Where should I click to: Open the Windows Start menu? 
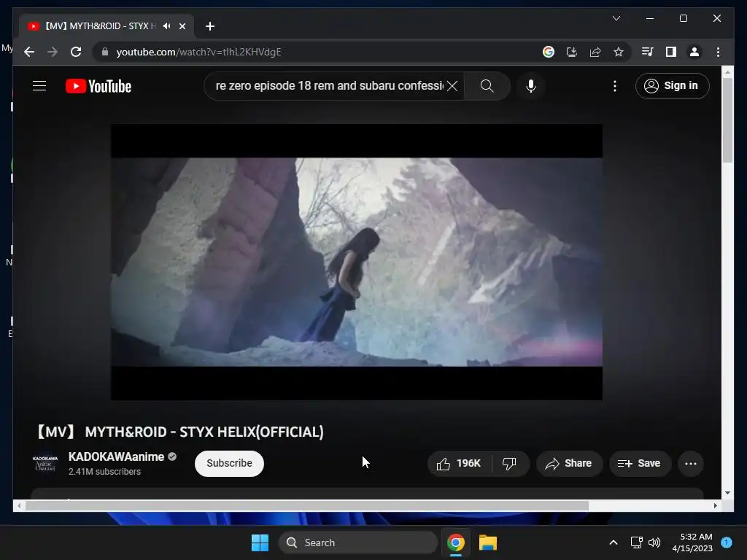click(x=260, y=542)
